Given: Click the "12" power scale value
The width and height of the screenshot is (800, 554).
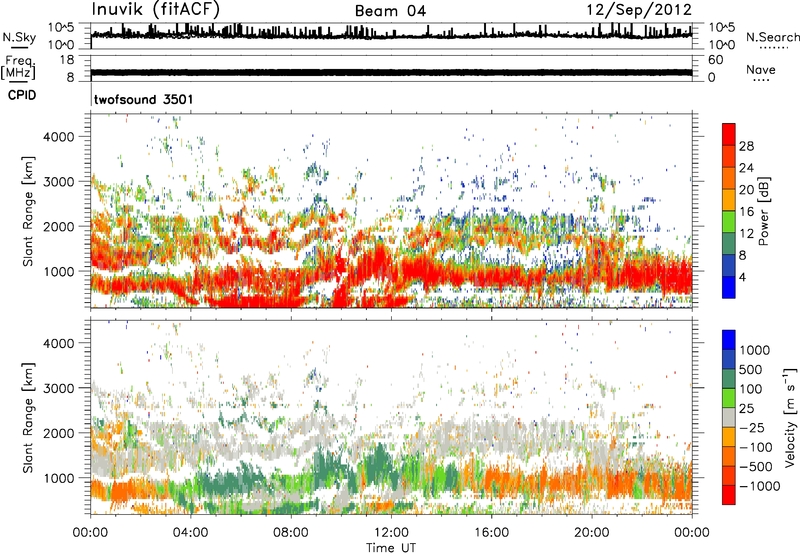Looking at the screenshot, I should coord(746,234).
